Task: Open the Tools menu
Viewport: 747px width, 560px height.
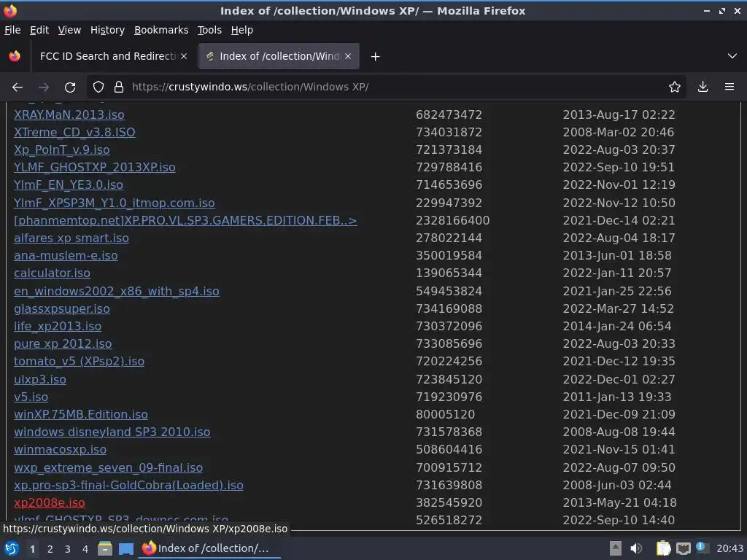Action: click(x=209, y=30)
